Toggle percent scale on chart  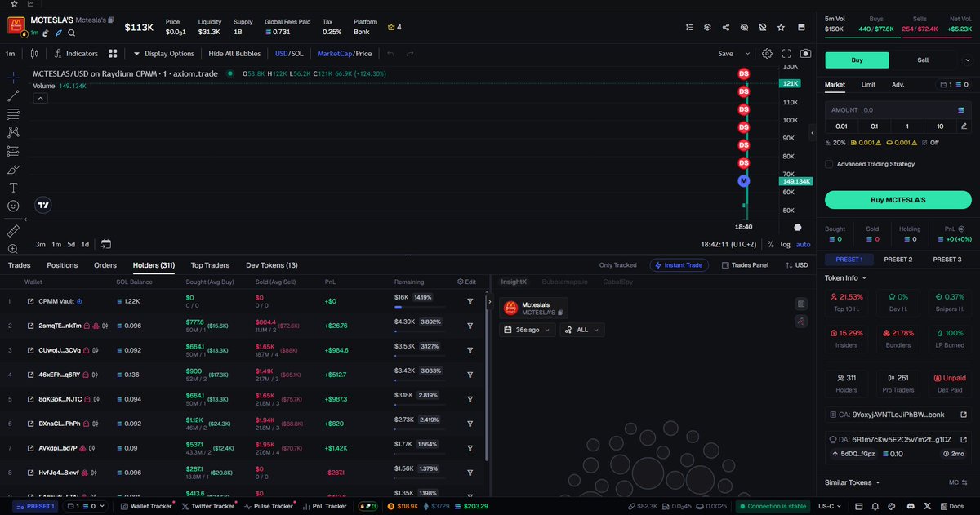(x=770, y=244)
